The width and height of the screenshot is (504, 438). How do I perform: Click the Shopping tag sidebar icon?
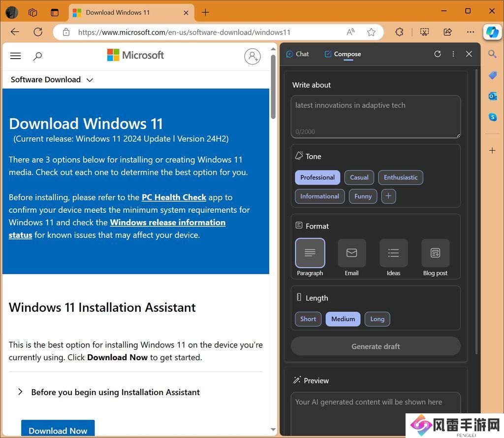click(x=492, y=75)
